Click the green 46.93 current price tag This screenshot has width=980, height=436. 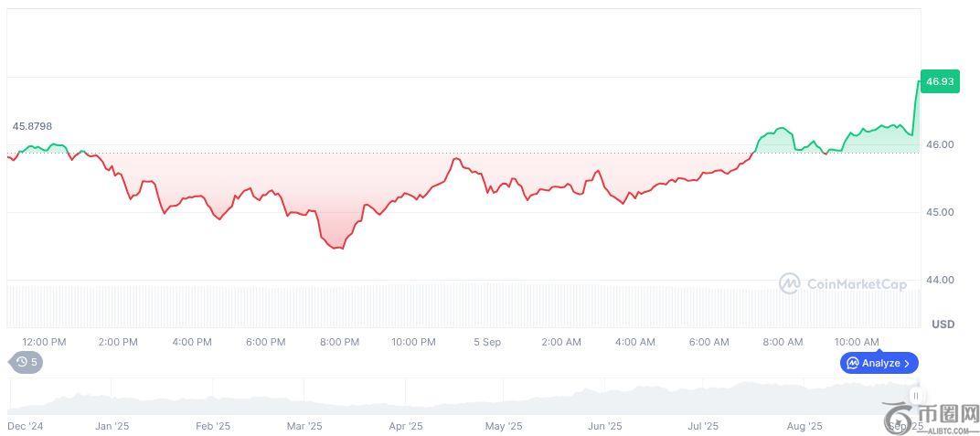coord(940,81)
